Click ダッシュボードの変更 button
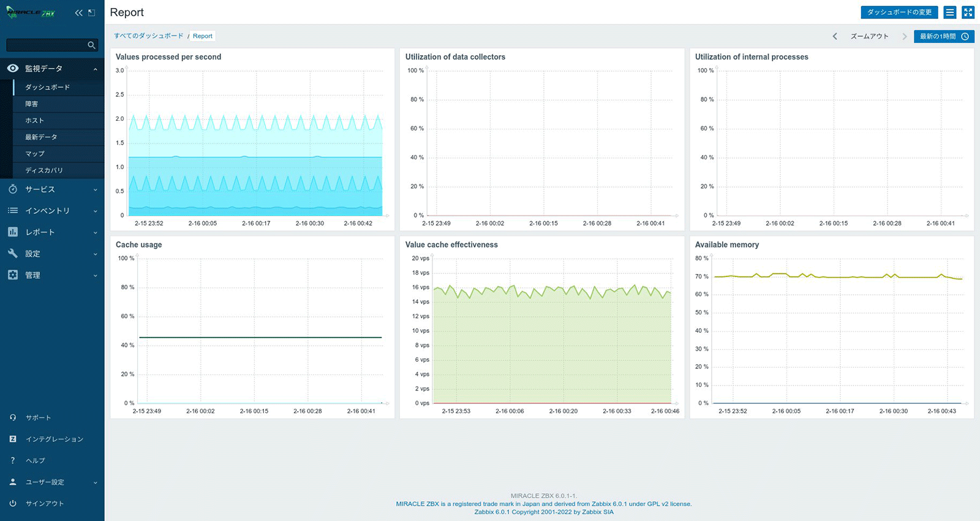Screen dimensions: 980x521 pyautogui.click(x=899, y=12)
